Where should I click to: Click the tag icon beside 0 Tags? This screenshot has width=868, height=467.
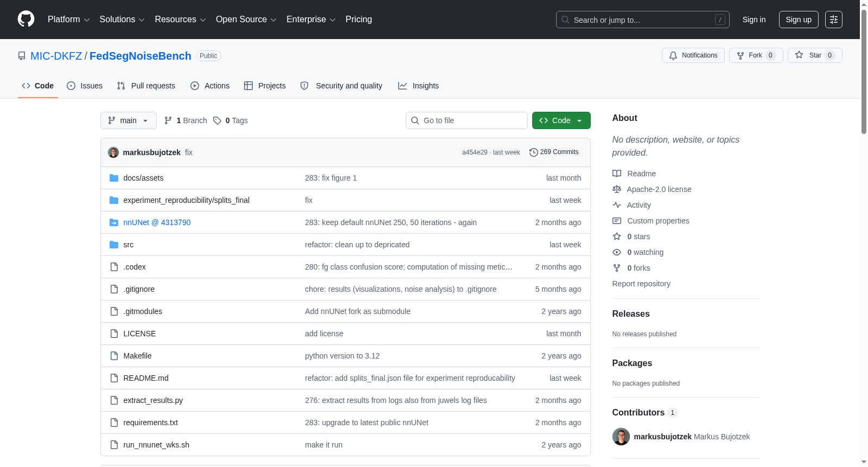coord(217,120)
